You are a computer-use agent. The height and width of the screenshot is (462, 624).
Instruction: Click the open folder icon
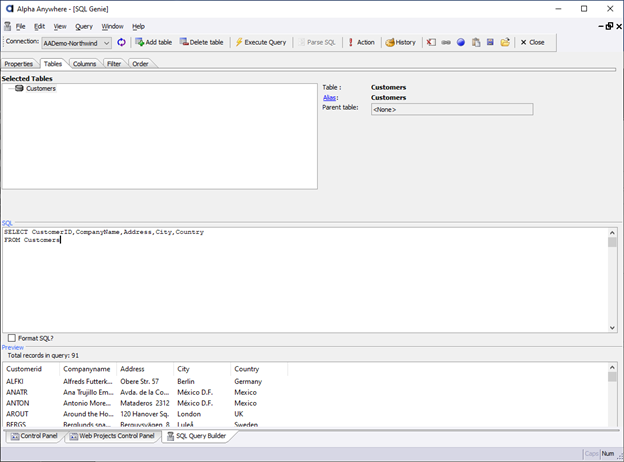(x=505, y=42)
